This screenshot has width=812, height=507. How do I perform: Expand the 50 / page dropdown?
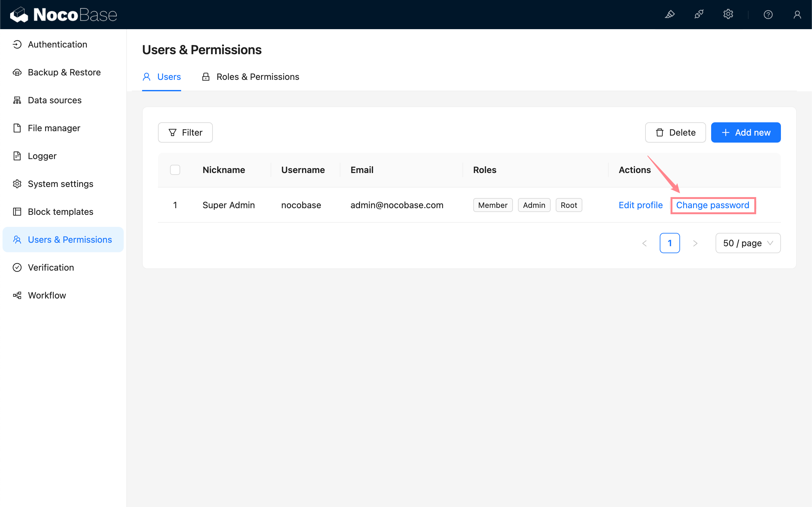[x=748, y=243]
